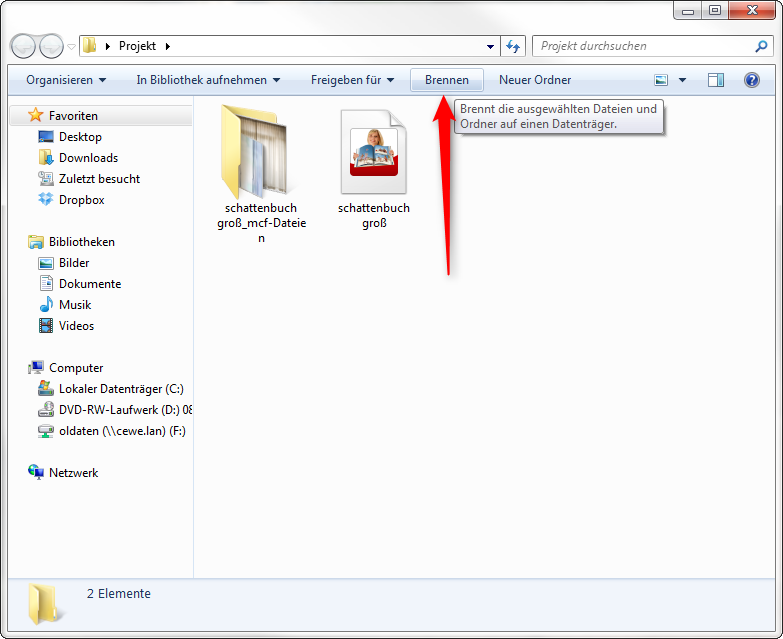Image resolution: width=783 pixels, height=639 pixels.
Task: Click the DVD-RW drive icon
Action: [45, 410]
